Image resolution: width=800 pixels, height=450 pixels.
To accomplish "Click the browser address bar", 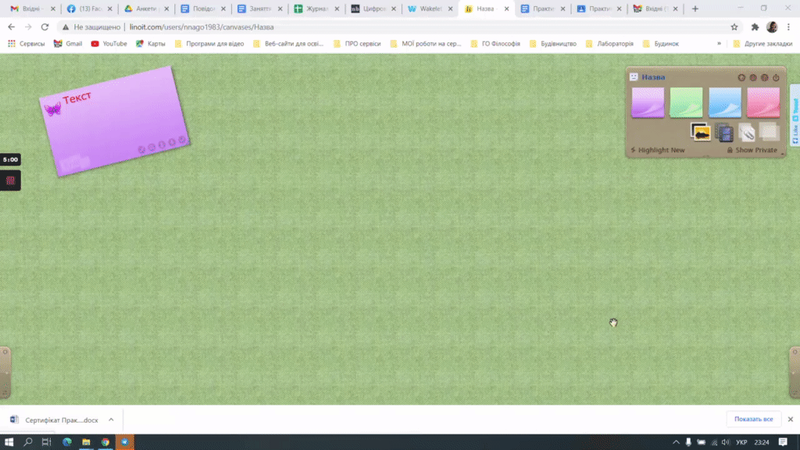I will point(400,27).
